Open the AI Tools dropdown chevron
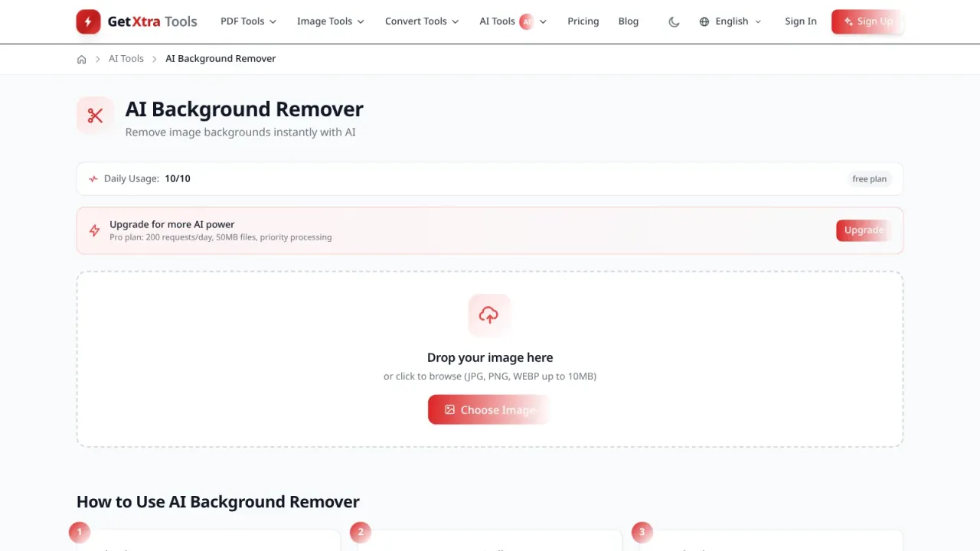Viewport: 980px width, 551px height. click(x=543, y=21)
